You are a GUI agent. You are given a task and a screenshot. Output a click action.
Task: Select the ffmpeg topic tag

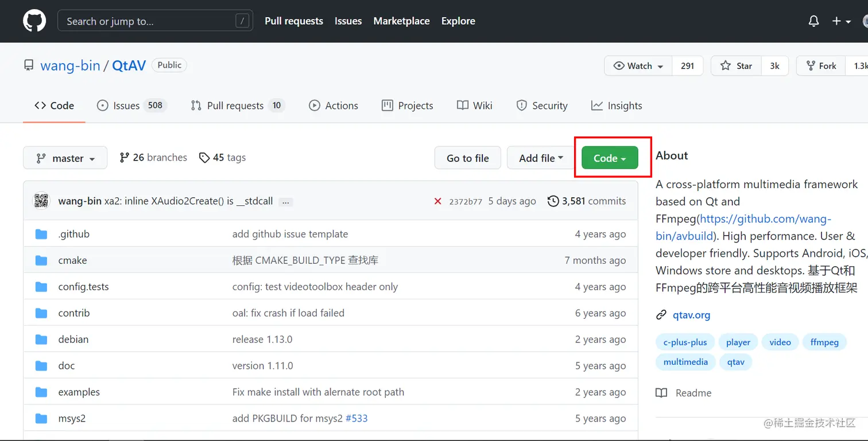[x=825, y=342]
